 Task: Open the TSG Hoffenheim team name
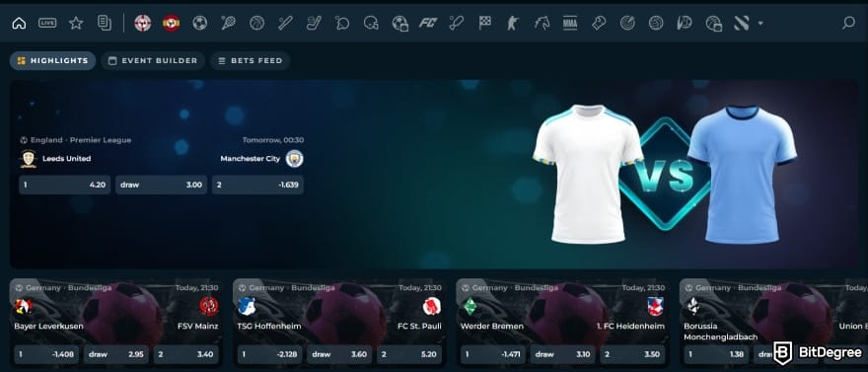click(269, 326)
